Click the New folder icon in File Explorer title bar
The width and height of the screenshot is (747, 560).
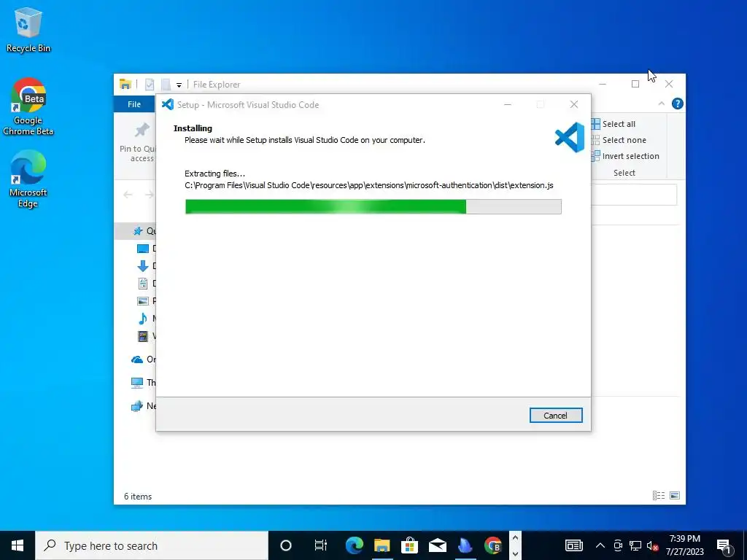tap(166, 85)
